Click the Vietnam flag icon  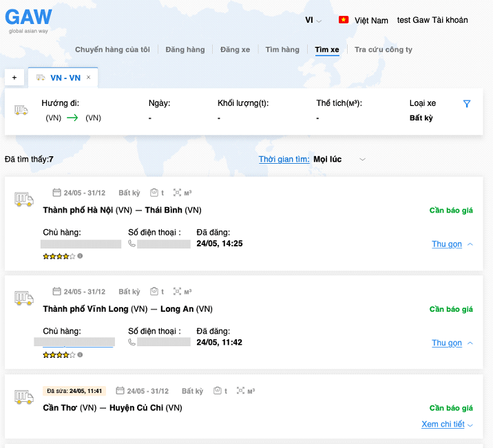[x=344, y=20]
